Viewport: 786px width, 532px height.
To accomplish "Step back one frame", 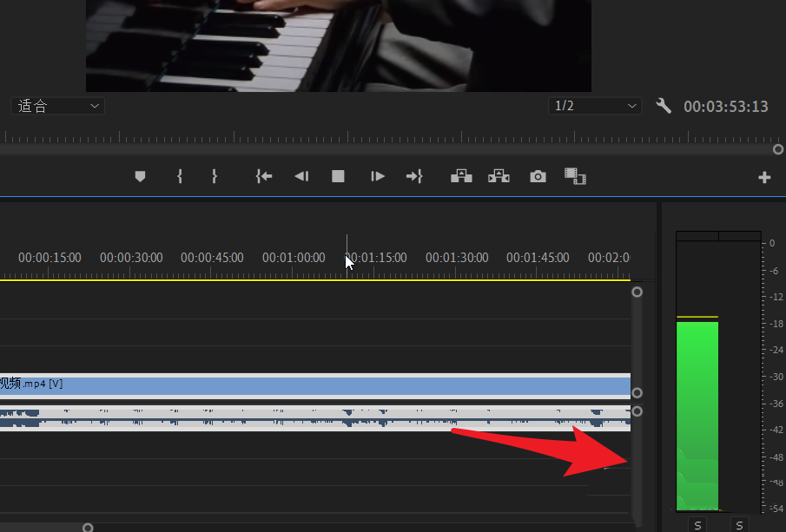I will pos(301,176).
